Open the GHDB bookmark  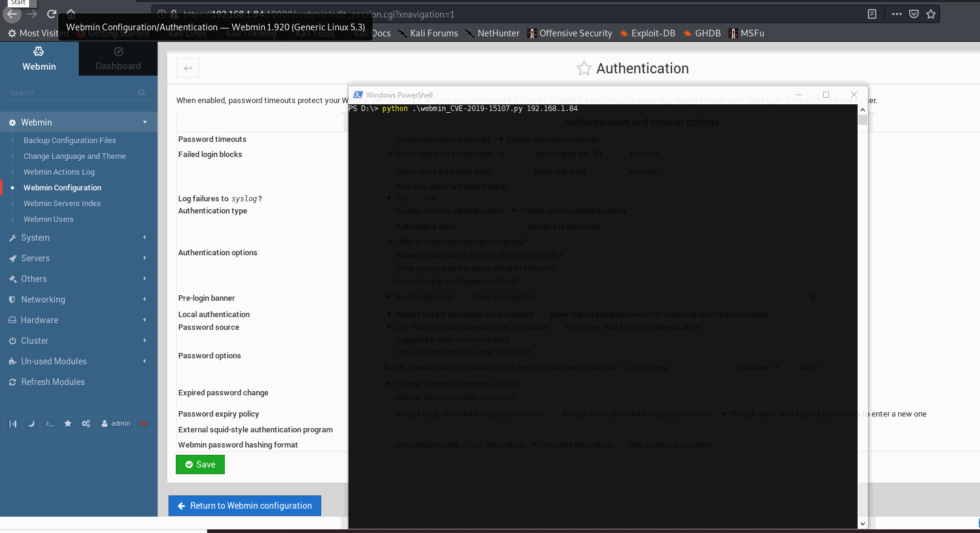(x=702, y=33)
